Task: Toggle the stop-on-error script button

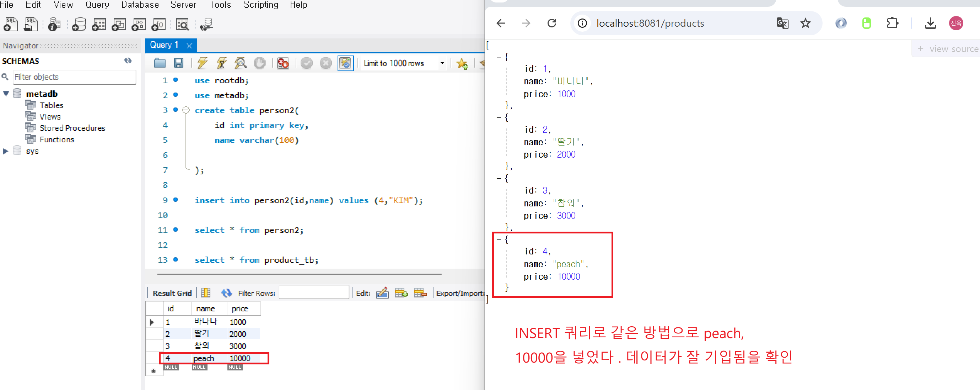Action: click(x=283, y=63)
